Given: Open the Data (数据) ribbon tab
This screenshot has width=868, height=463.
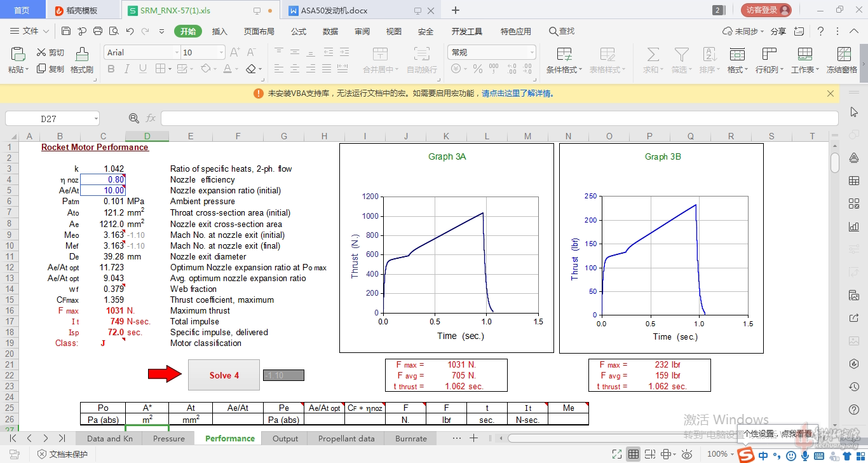Looking at the screenshot, I should coord(330,31).
